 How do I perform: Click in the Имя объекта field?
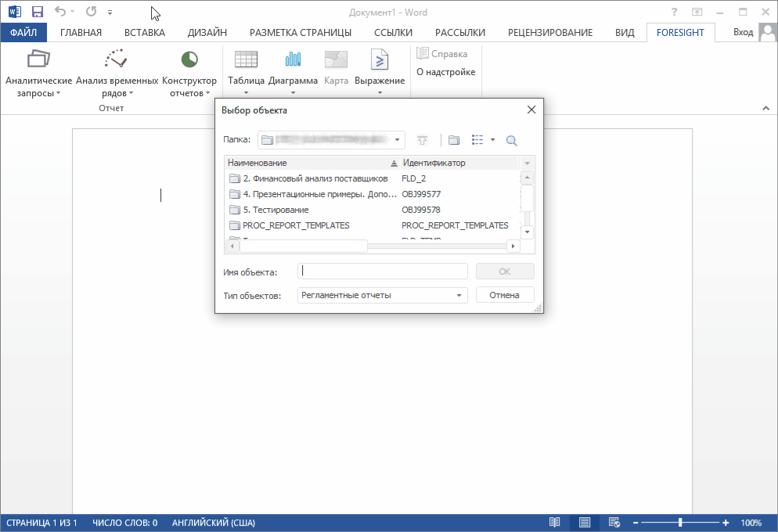point(383,271)
